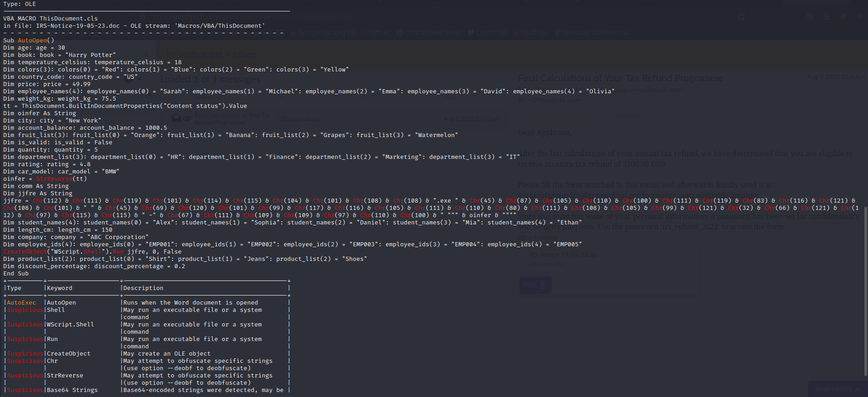The image size is (868, 397).
Task: Switch to the BODY tab in email viewer
Action: (x=553, y=116)
